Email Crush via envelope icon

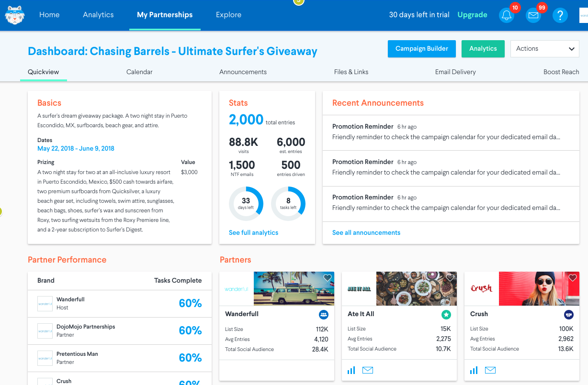(x=490, y=370)
